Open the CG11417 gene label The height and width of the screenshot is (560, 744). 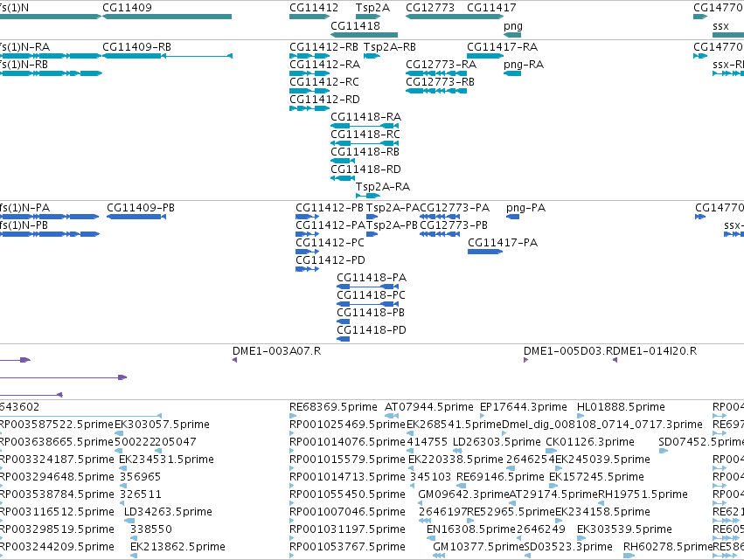click(491, 8)
